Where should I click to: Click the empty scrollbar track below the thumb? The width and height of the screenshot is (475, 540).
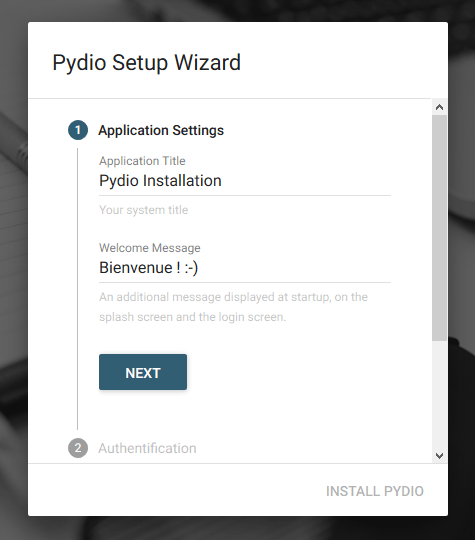(x=439, y=394)
